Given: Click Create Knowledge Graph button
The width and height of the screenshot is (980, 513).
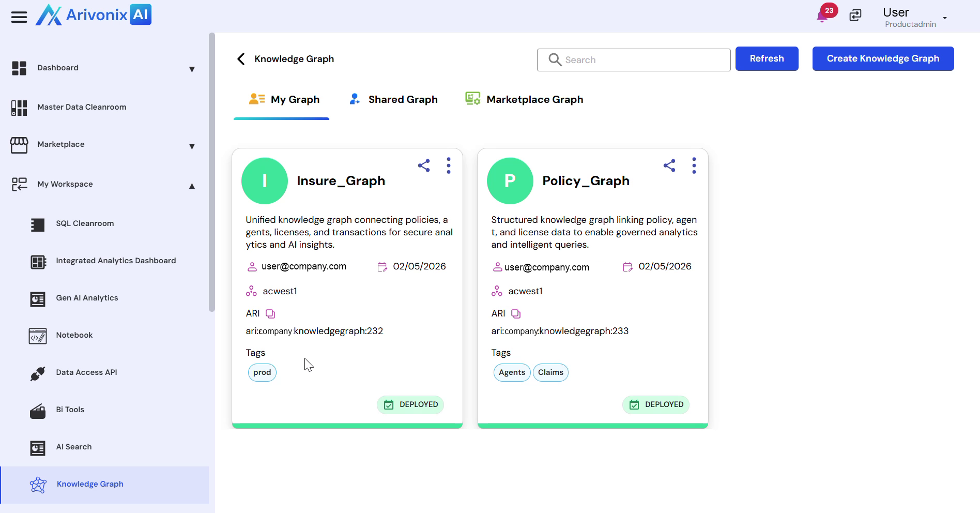Looking at the screenshot, I should point(883,59).
